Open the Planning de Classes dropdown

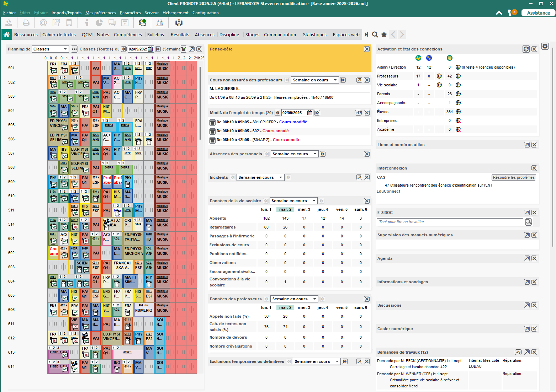[x=50, y=49]
